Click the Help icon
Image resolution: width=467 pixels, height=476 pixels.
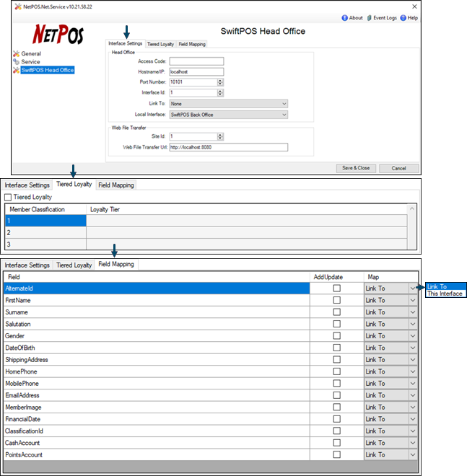(x=403, y=18)
